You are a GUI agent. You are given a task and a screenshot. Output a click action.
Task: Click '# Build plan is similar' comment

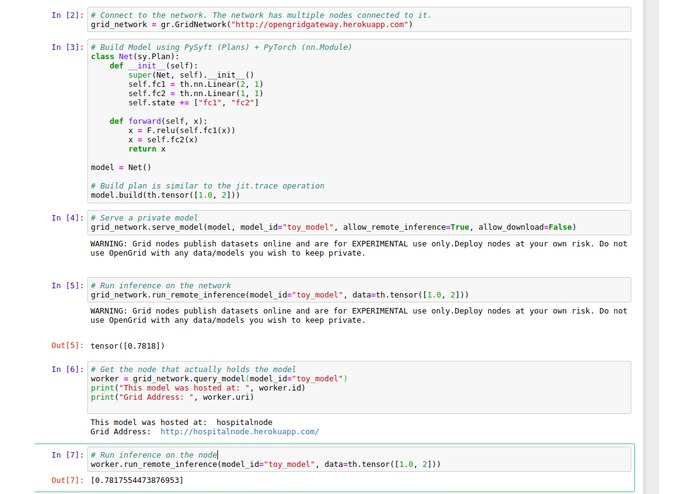point(207,186)
